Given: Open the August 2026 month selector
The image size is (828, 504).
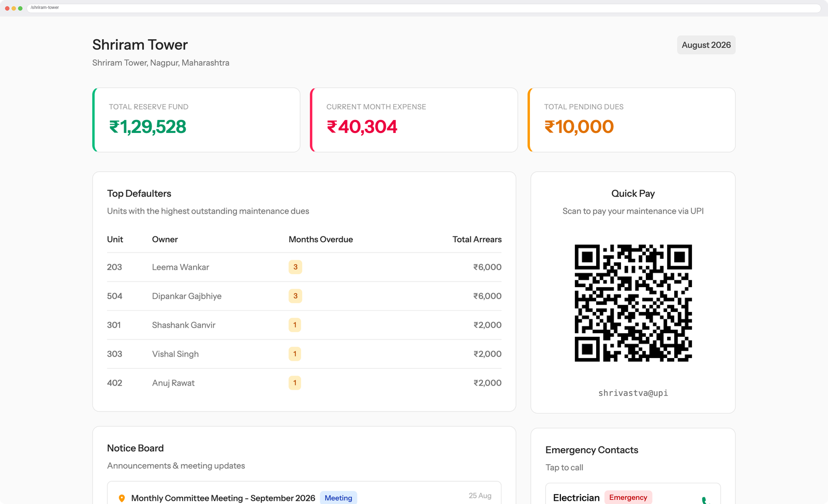Looking at the screenshot, I should tap(706, 45).
